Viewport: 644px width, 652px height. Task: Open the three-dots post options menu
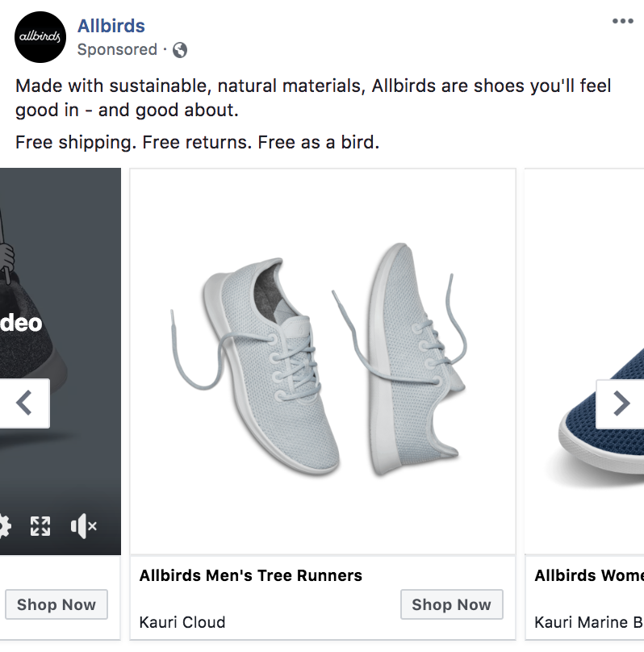[x=622, y=21]
